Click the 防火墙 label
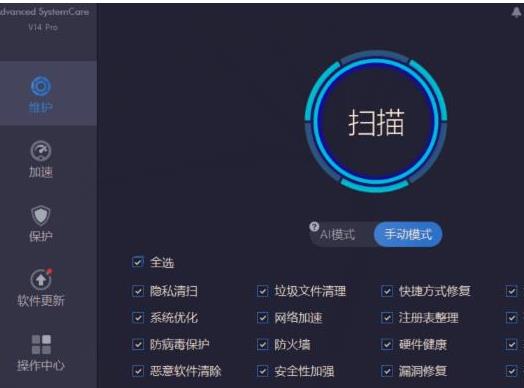Viewport: 524px width, 388px height. (x=292, y=344)
